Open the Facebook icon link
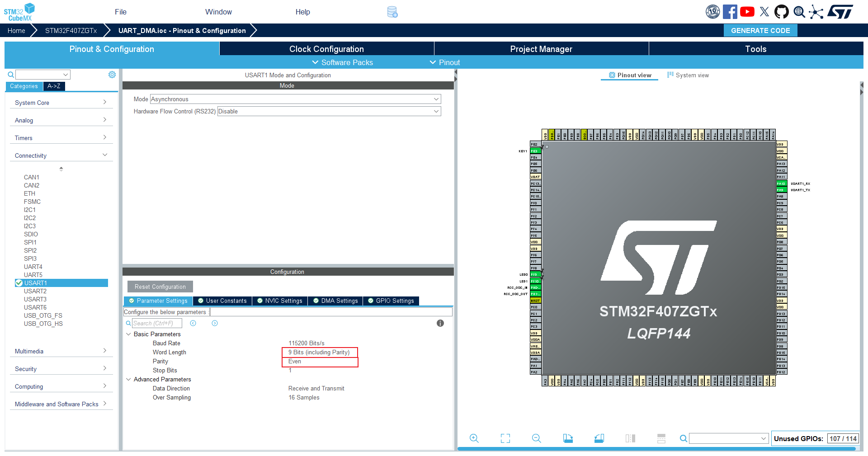868x456 pixels. (x=730, y=12)
